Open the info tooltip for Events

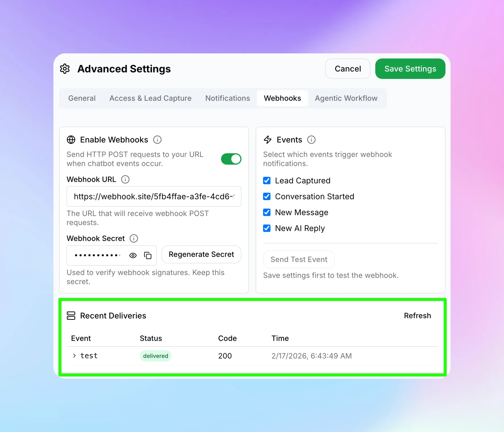311,140
